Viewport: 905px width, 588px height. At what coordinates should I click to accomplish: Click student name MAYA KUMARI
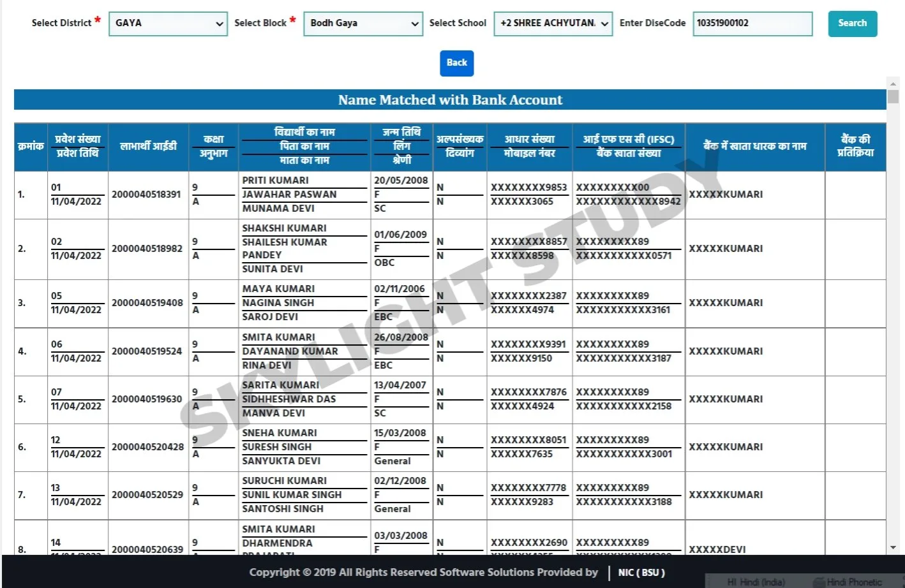(278, 289)
